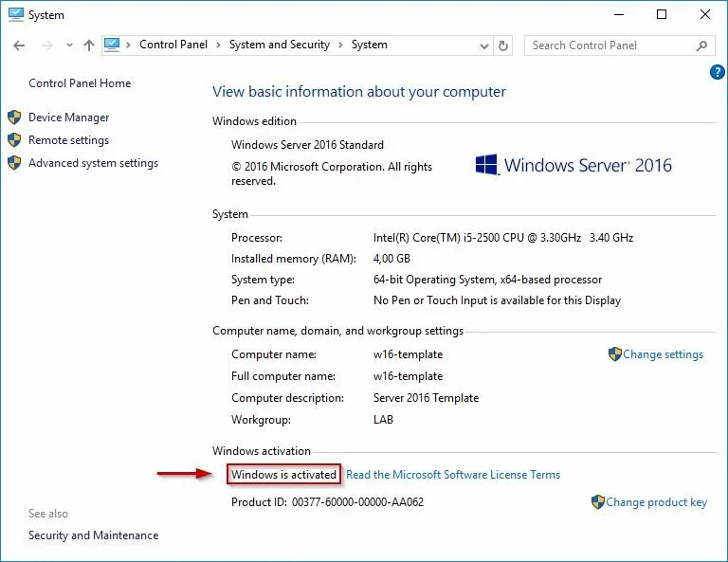Click the Forward navigation arrow
Image resolution: width=728 pixels, height=562 pixels.
pos(46,45)
